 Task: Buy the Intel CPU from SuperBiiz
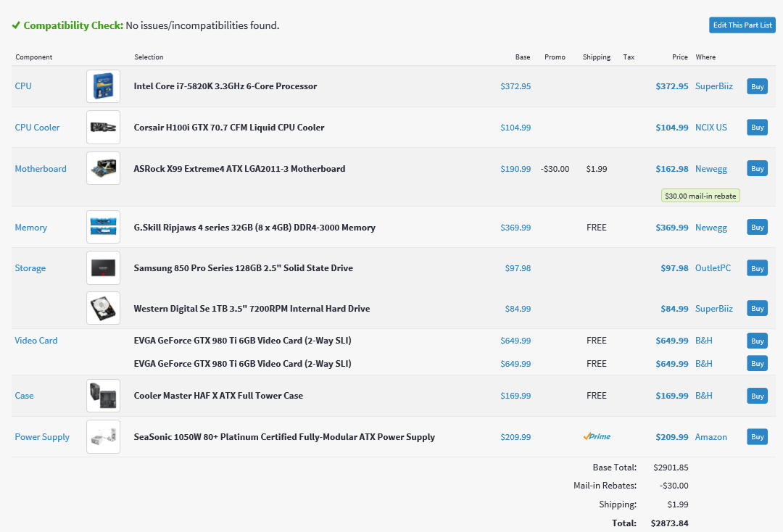[x=757, y=86]
